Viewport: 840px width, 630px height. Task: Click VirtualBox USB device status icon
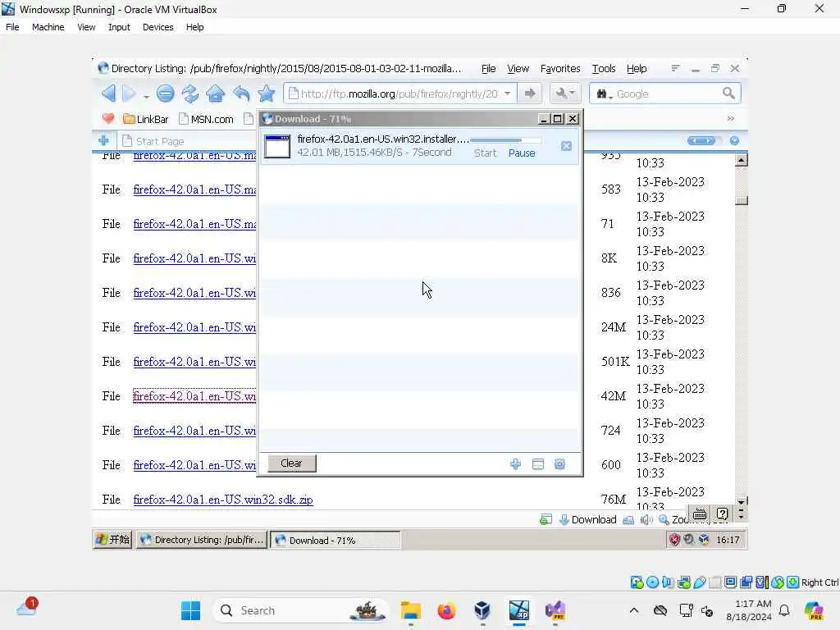pos(700,582)
